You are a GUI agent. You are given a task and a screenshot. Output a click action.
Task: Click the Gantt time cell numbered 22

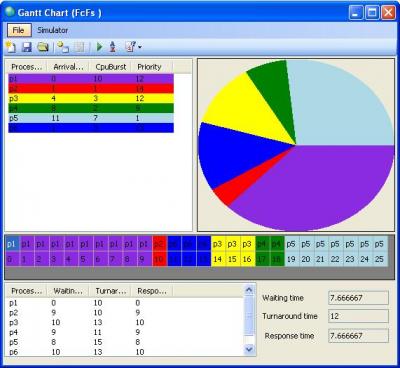[335, 259]
